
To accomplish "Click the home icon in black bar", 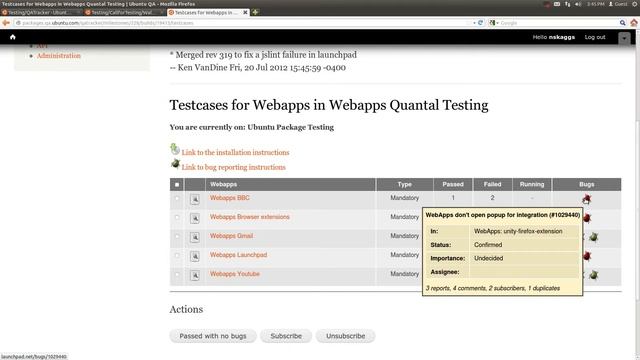I will click(x=13, y=37).
